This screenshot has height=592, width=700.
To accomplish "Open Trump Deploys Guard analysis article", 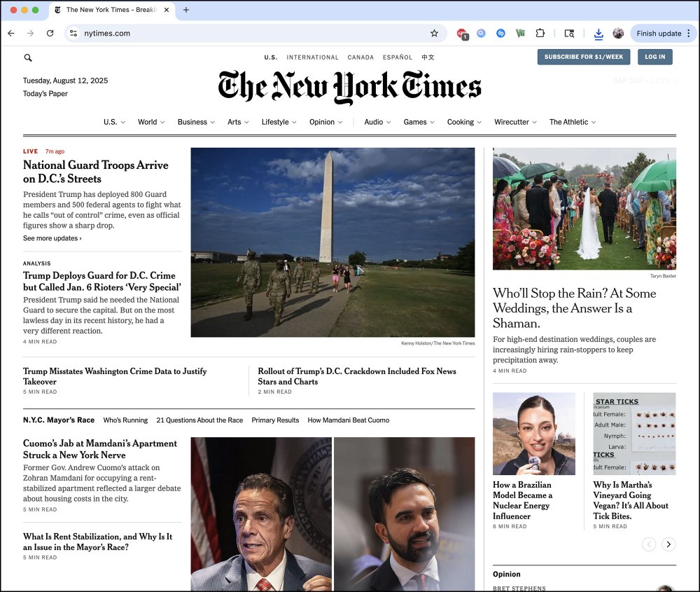I will coord(101,281).
